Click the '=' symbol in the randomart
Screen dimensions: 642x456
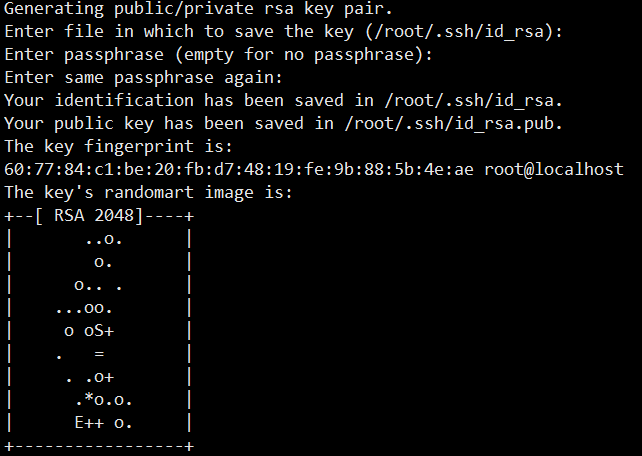(x=99, y=354)
